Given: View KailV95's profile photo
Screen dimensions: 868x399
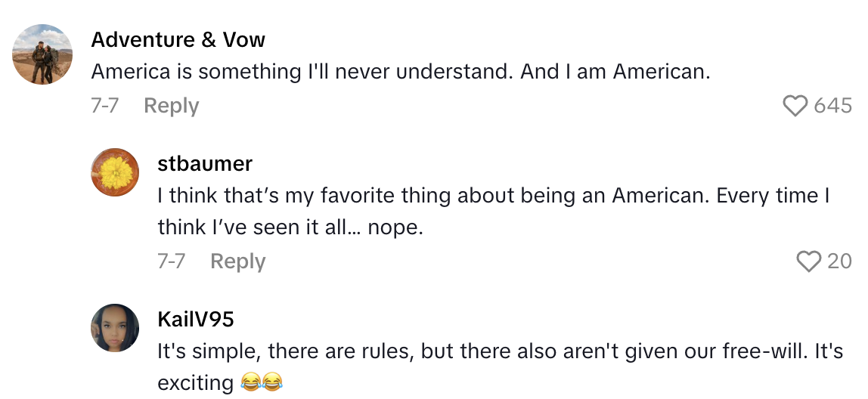Looking at the screenshot, I should 115,328.
